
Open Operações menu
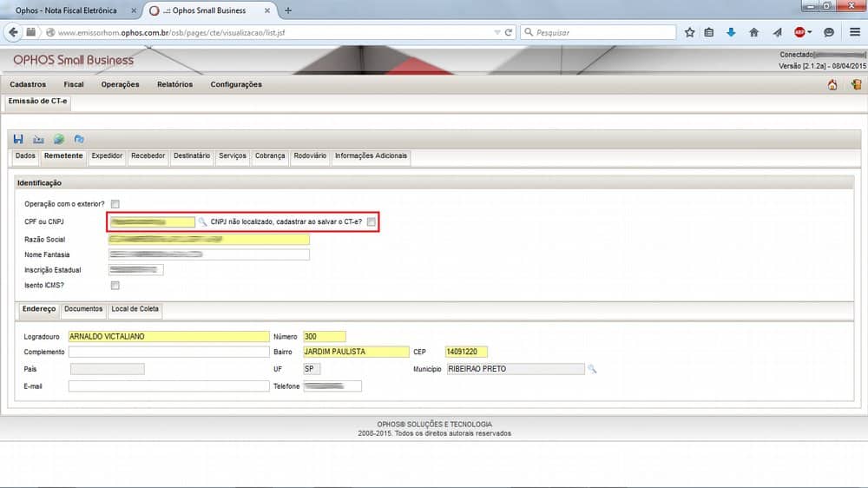(x=120, y=85)
